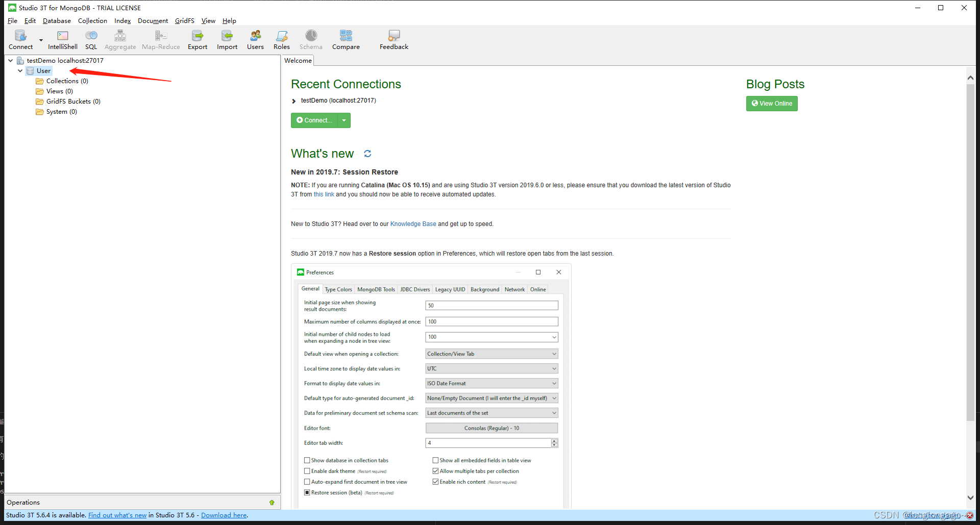Select the User database icon
The height and width of the screenshot is (525, 980).
point(30,71)
